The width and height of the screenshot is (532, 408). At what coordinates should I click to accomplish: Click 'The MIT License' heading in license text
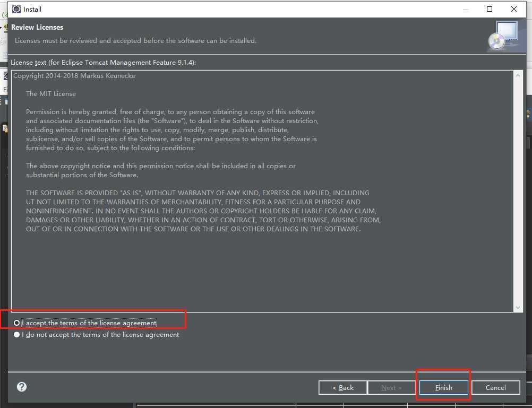(x=51, y=94)
